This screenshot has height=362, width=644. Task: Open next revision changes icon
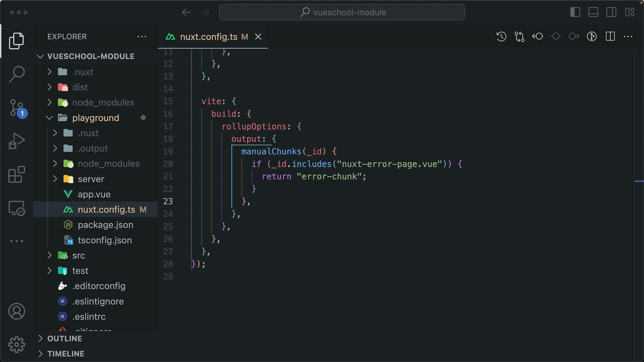pyautogui.click(x=574, y=37)
